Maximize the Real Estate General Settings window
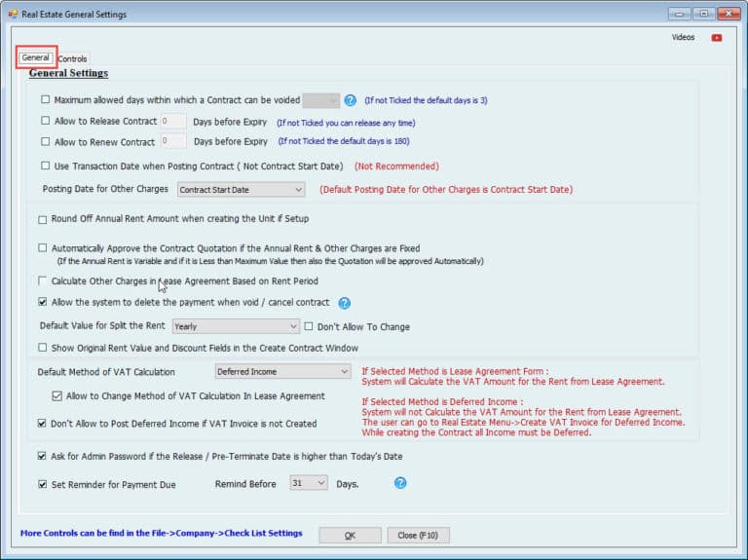 [703, 14]
